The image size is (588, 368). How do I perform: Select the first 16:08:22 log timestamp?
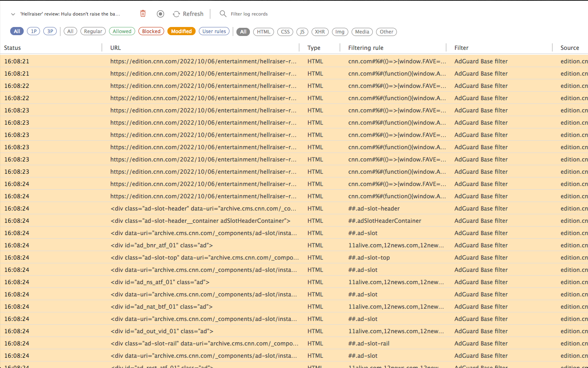(x=17, y=85)
